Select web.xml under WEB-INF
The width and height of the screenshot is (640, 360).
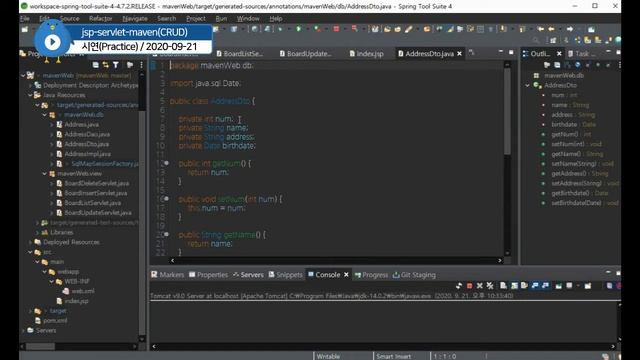click(83, 291)
